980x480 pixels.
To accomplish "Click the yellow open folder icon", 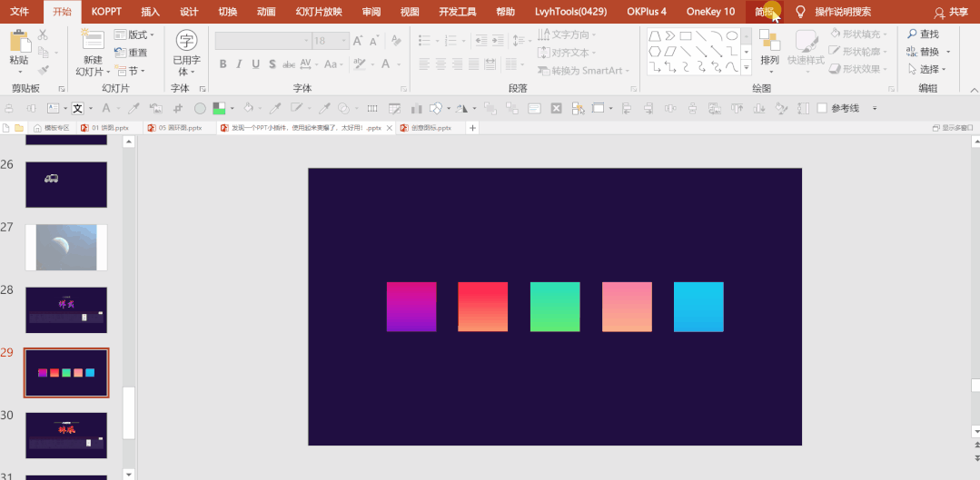I will pyautogui.click(x=19, y=128).
